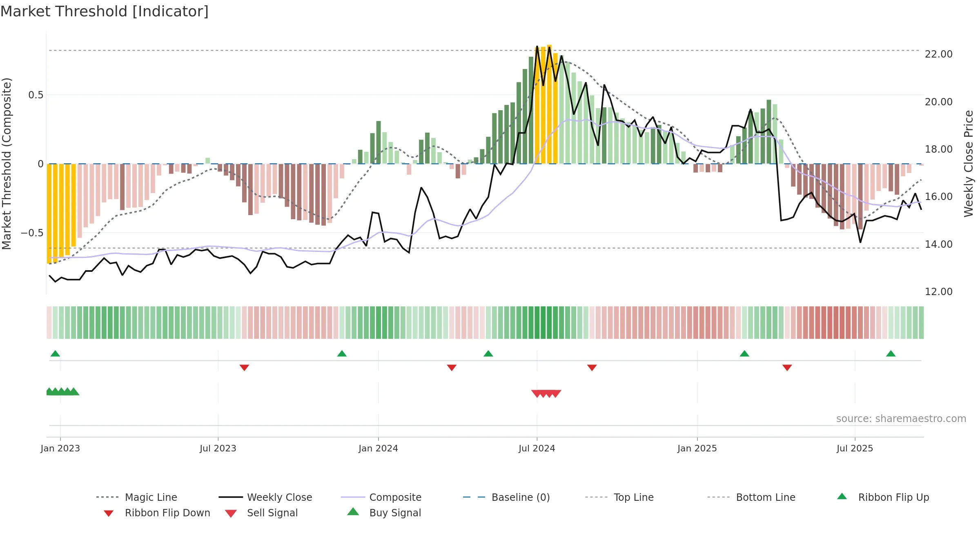Toggle the Ribbon Flip Down legend entry
This screenshot has width=980, height=551.
pyautogui.click(x=157, y=513)
